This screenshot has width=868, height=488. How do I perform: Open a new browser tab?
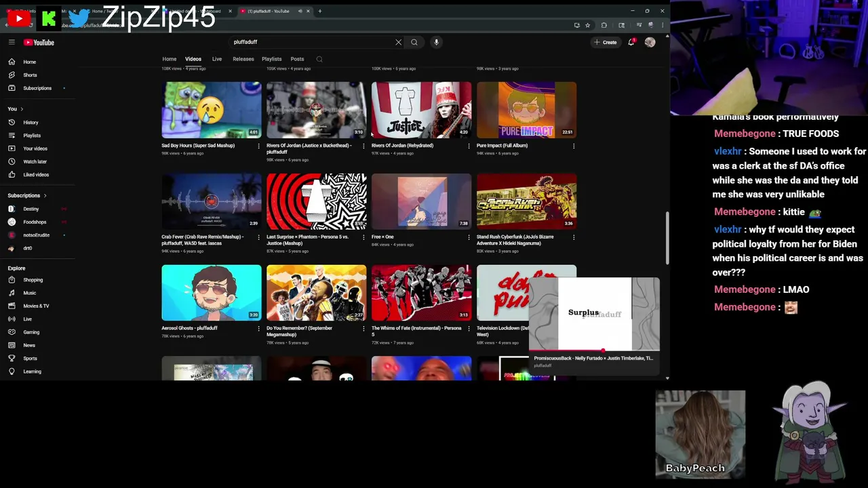tap(320, 11)
